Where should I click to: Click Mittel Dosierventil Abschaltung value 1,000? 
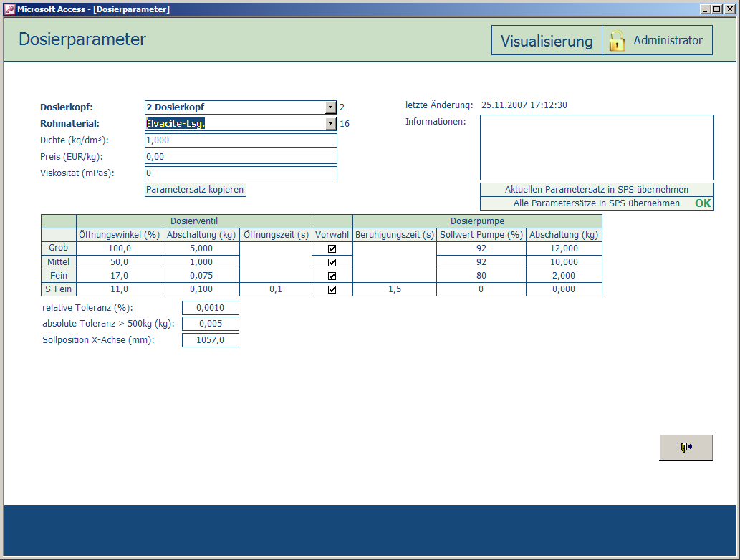click(201, 262)
